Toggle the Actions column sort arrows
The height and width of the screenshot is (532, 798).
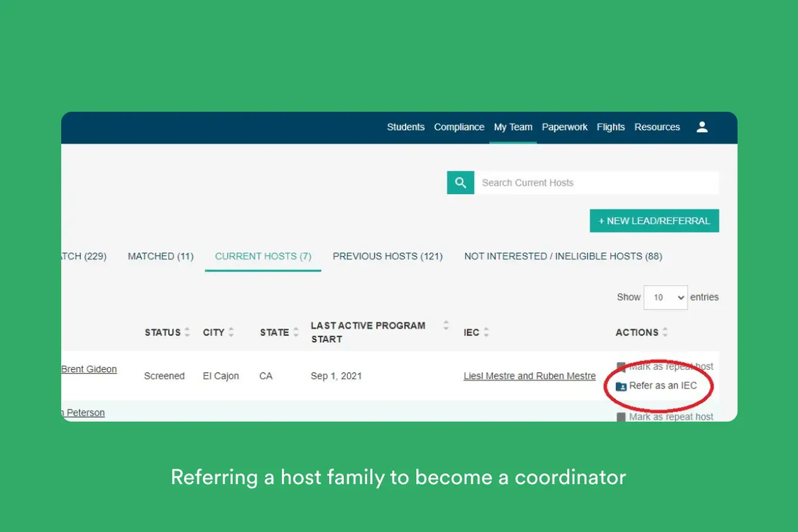click(x=665, y=332)
